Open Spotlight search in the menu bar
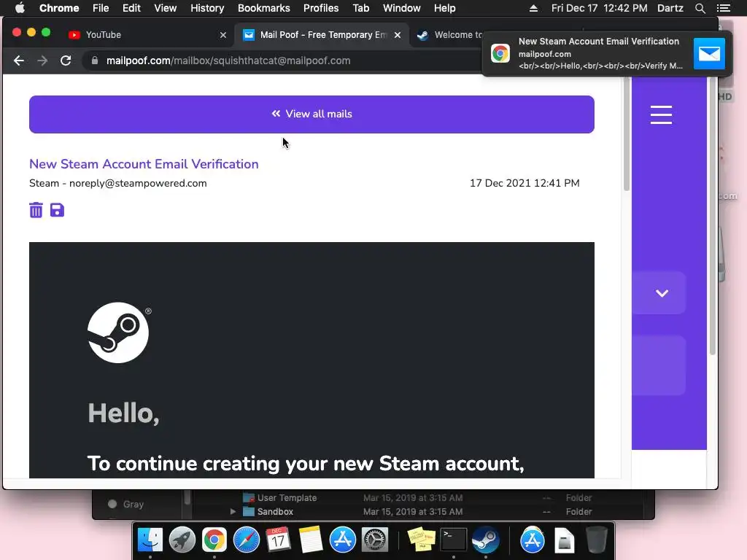The height and width of the screenshot is (560, 747). pyautogui.click(x=700, y=8)
